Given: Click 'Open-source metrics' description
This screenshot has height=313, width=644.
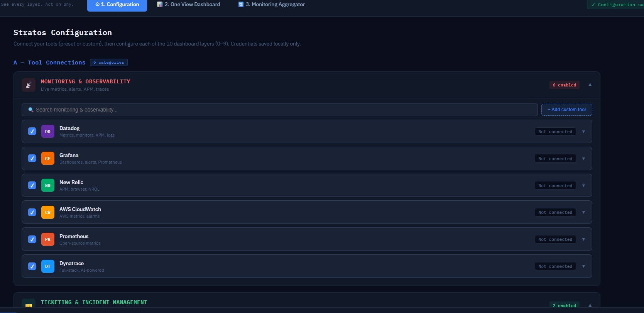Looking at the screenshot, I should (x=80, y=244).
